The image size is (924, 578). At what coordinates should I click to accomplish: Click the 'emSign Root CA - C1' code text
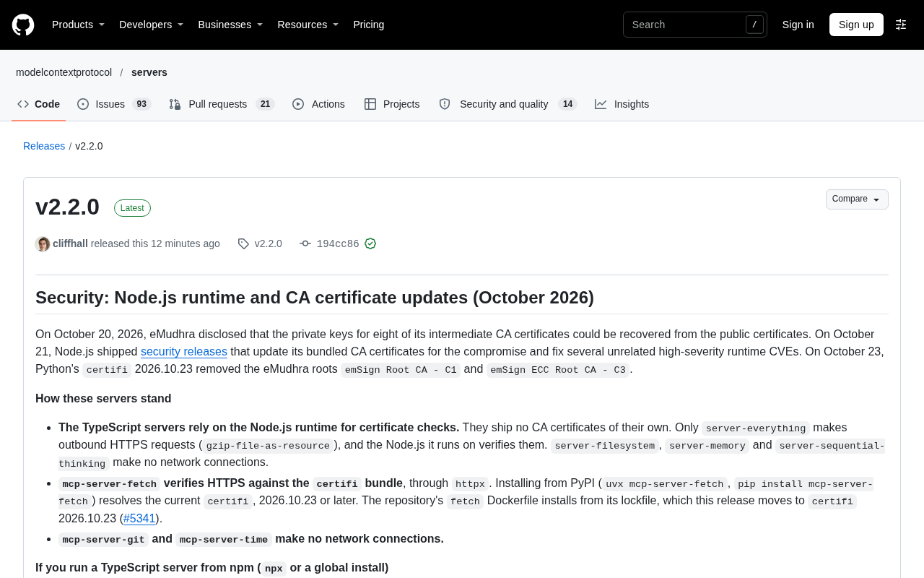click(x=401, y=370)
